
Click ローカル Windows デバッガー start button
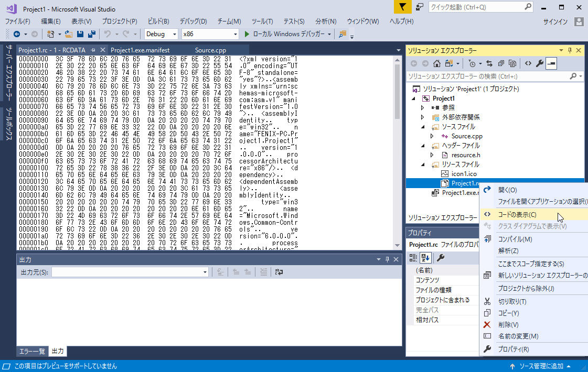(288, 34)
